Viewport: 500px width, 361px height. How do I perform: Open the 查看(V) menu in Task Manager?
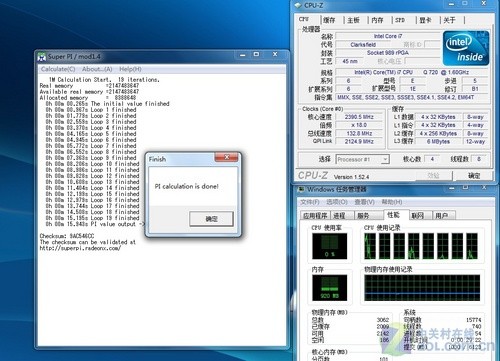point(364,202)
